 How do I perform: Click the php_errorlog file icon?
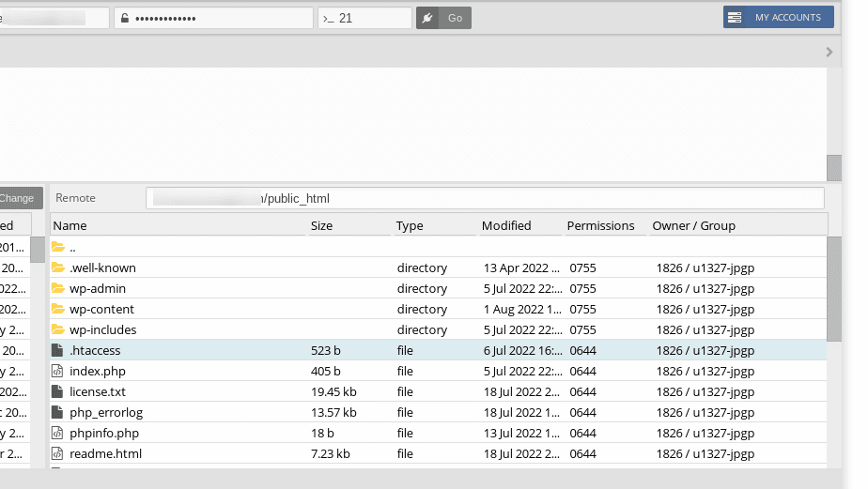(57, 412)
